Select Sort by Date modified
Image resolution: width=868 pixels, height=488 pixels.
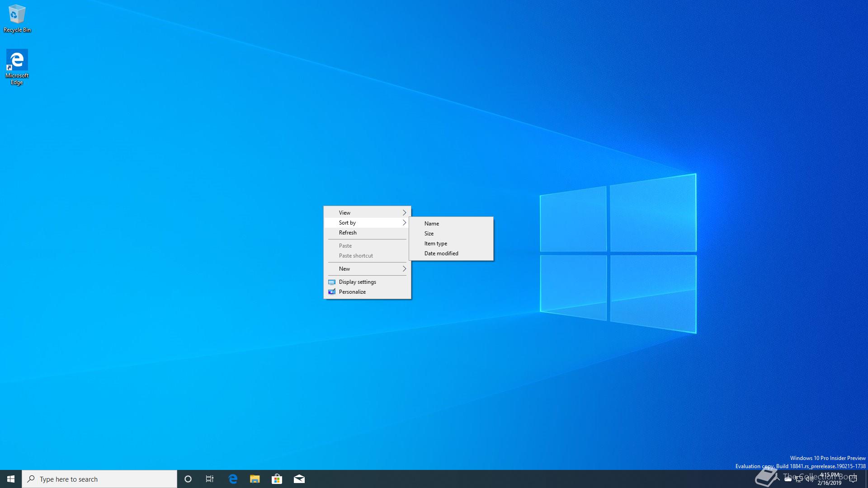pyautogui.click(x=441, y=253)
